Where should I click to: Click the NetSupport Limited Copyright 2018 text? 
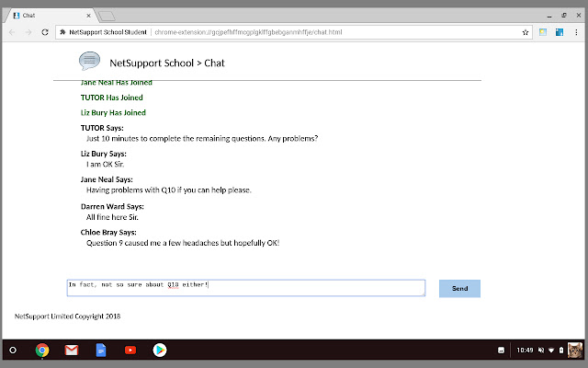(67, 316)
